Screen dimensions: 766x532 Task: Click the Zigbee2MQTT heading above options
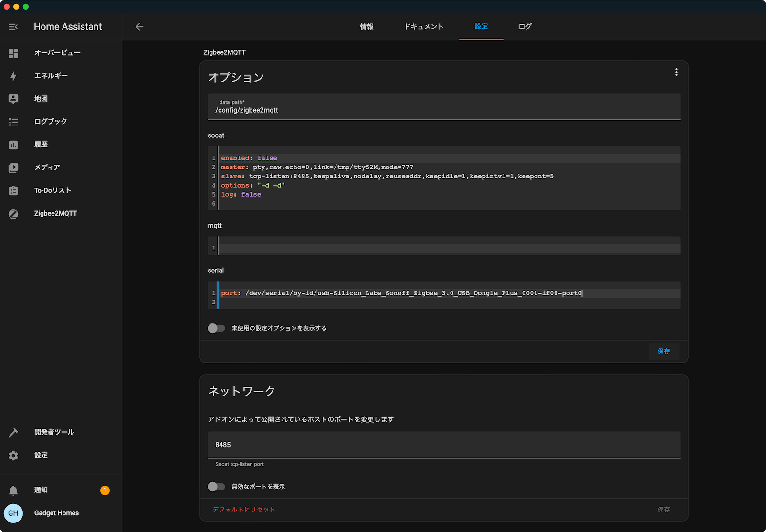point(224,52)
